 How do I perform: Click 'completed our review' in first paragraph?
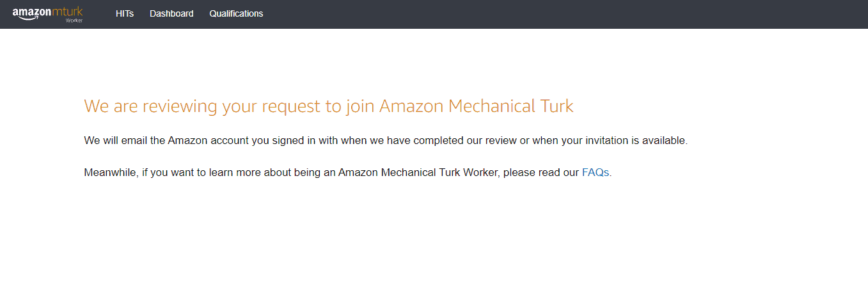pos(469,141)
